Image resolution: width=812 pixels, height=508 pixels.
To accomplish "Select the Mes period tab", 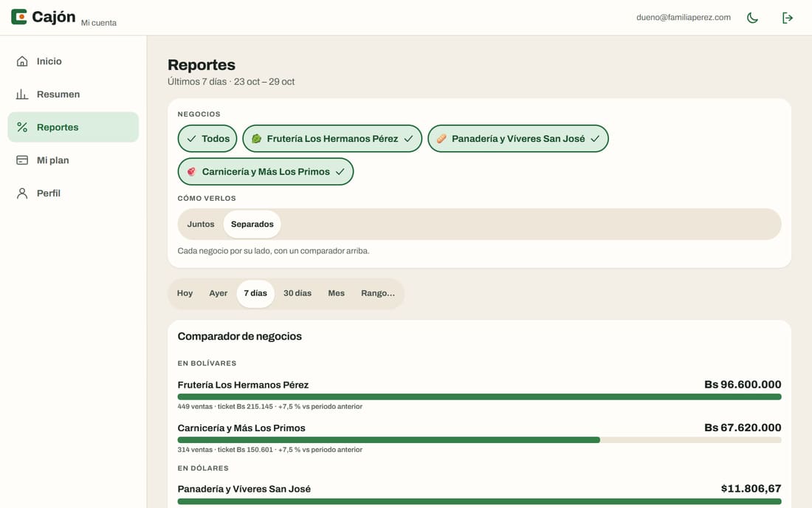I will 336,293.
